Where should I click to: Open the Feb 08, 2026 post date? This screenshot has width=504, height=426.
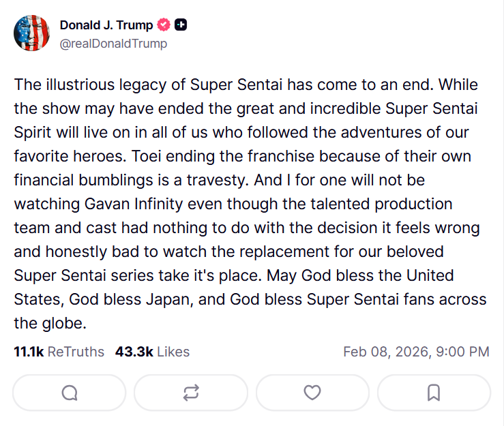pos(385,352)
